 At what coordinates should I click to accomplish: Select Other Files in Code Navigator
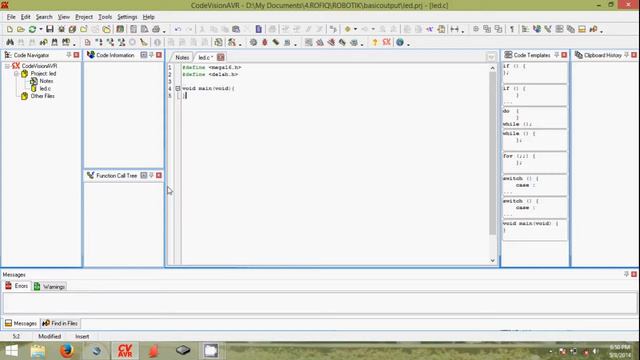click(x=42, y=96)
